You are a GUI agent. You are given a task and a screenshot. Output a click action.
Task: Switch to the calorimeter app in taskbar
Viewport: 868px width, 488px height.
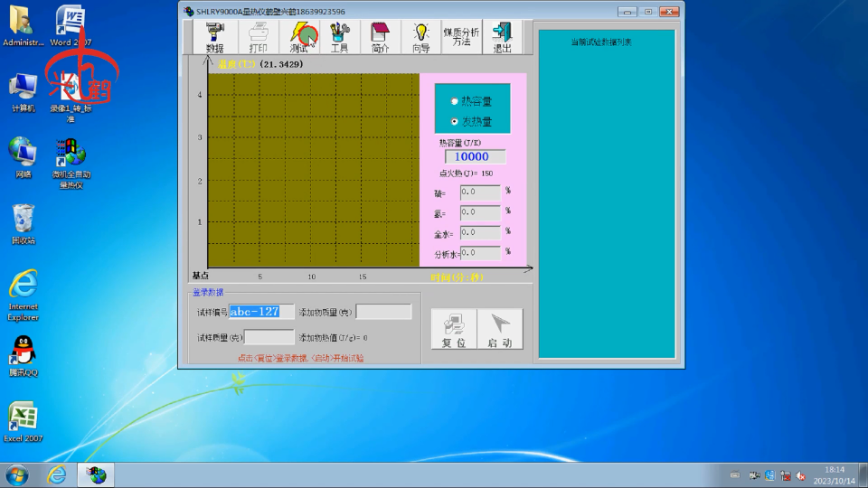96,475
